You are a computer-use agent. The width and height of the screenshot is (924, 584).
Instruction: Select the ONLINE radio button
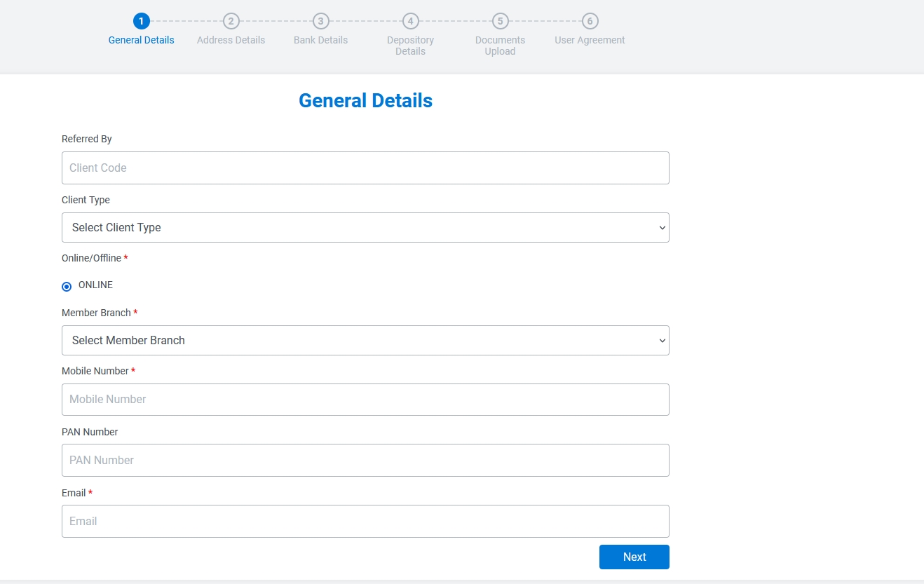coord(67,286)
